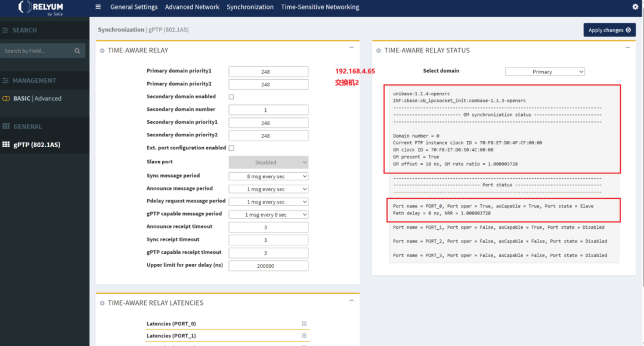The width and height of the screenshot is (644, 346).
Task: Toggle BASIC / Advanced mode switch
Action: (6, 98)
